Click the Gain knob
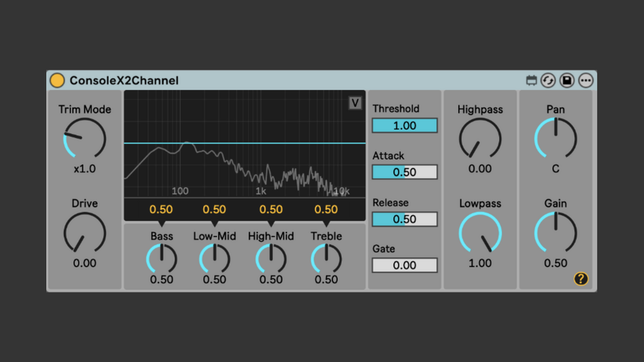This screenshot has height=362, width=644. (556, 233)
